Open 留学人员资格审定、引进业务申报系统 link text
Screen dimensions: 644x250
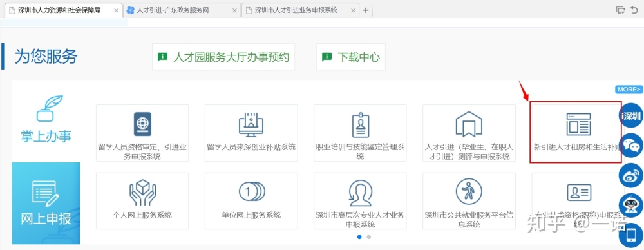click(x=142, y=151)
